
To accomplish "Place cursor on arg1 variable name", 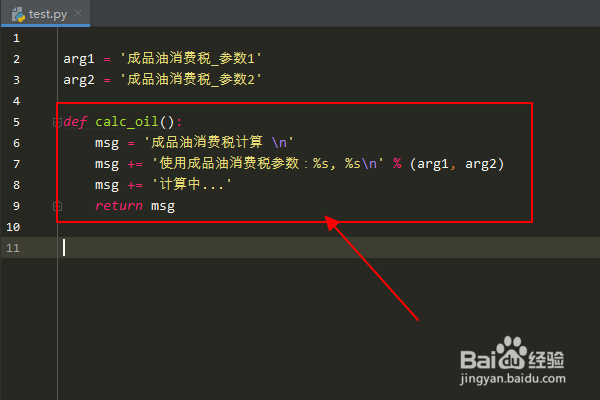I will [78, 59].
